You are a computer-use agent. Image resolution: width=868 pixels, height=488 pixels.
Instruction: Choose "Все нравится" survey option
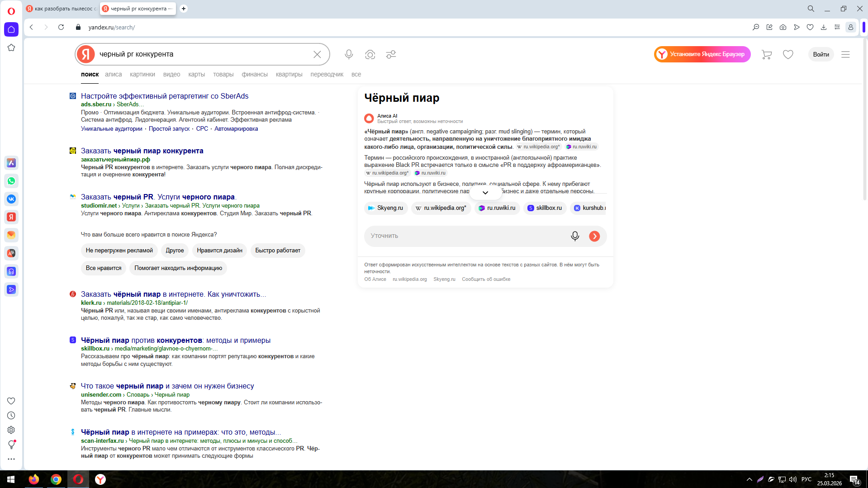104,268
